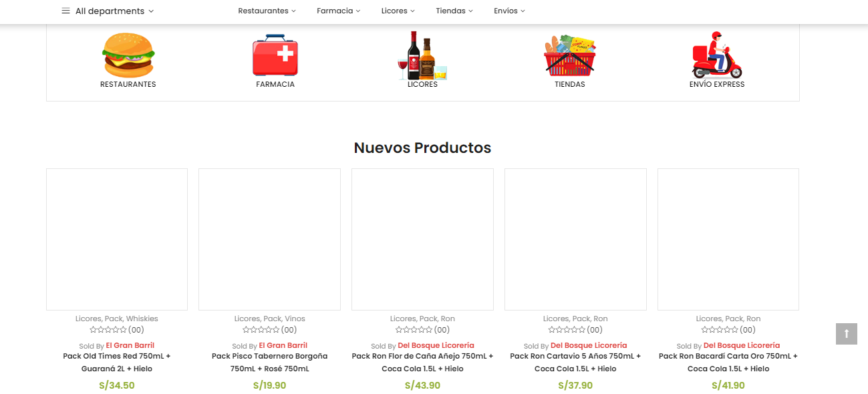
Task: Open the Whiskies category link
Action: tap(142, 319)
